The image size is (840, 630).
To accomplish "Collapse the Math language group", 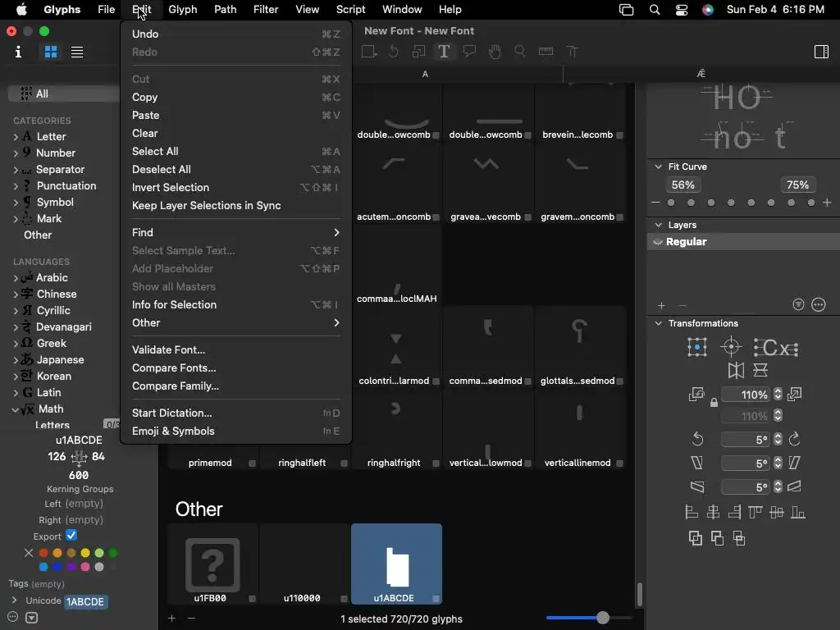I will (15, 410).
